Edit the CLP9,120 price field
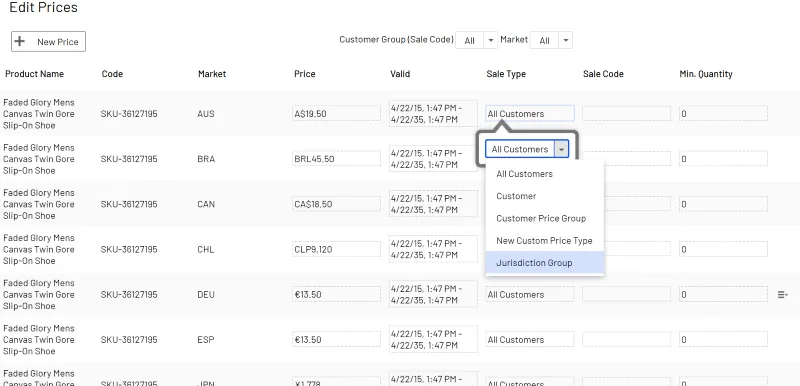 [336, 249]
